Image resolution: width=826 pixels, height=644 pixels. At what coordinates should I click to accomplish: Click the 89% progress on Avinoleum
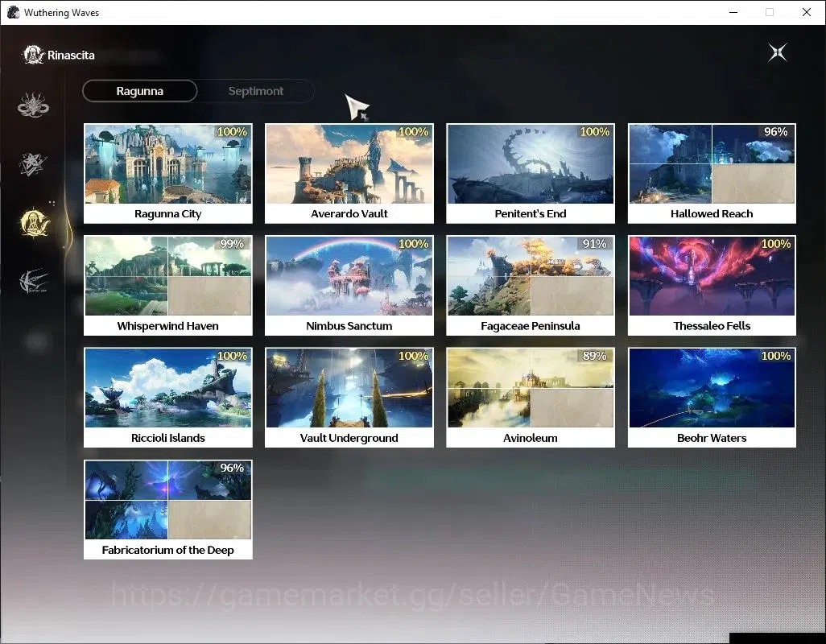(x=594, y=356)
